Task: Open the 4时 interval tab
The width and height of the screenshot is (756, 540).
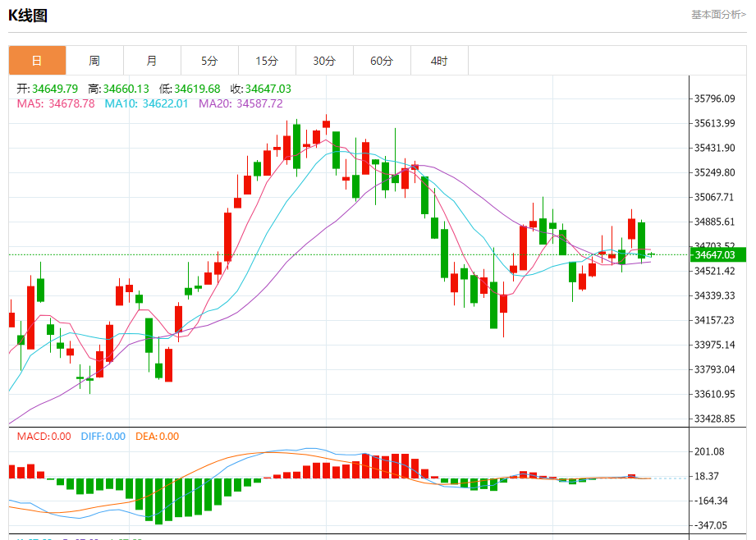Action: [439, 60]
